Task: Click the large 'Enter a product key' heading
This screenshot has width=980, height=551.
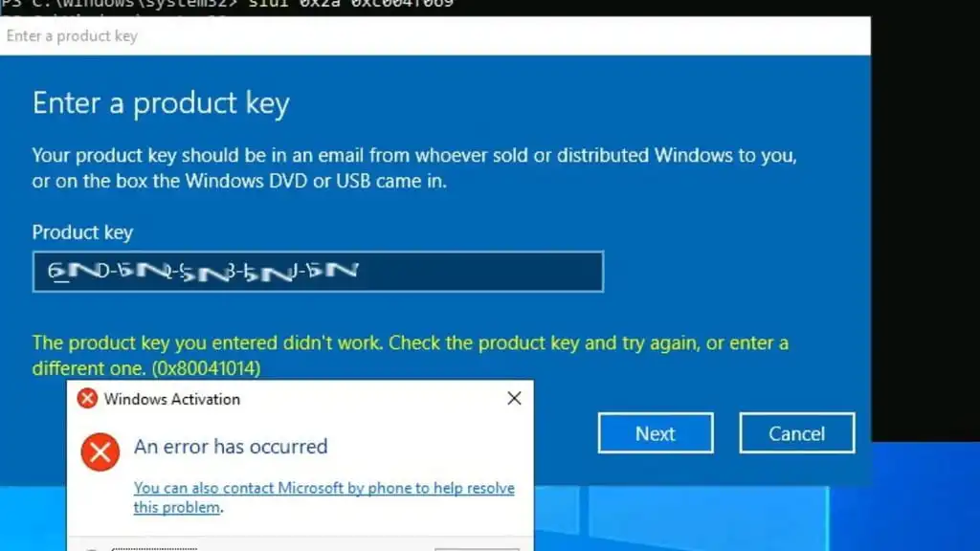Action: 161,103
